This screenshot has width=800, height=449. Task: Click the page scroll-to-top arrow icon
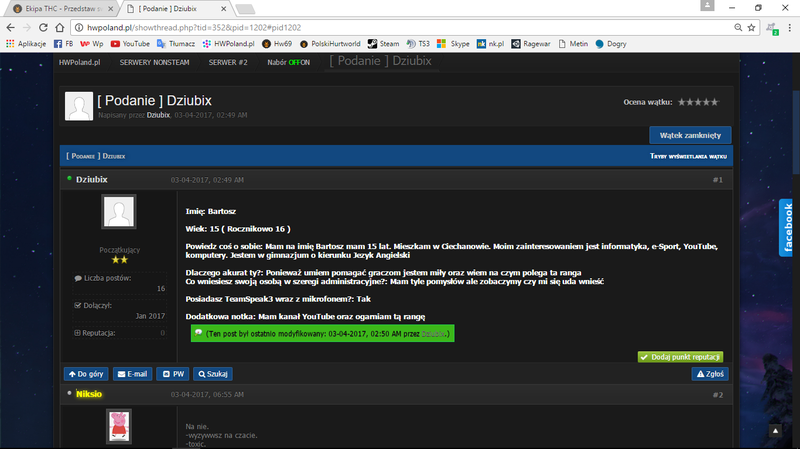tap(775, 431)
